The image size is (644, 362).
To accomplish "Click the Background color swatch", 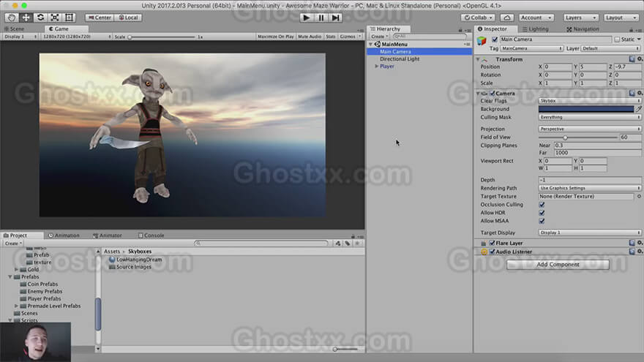I will [586, 109].
